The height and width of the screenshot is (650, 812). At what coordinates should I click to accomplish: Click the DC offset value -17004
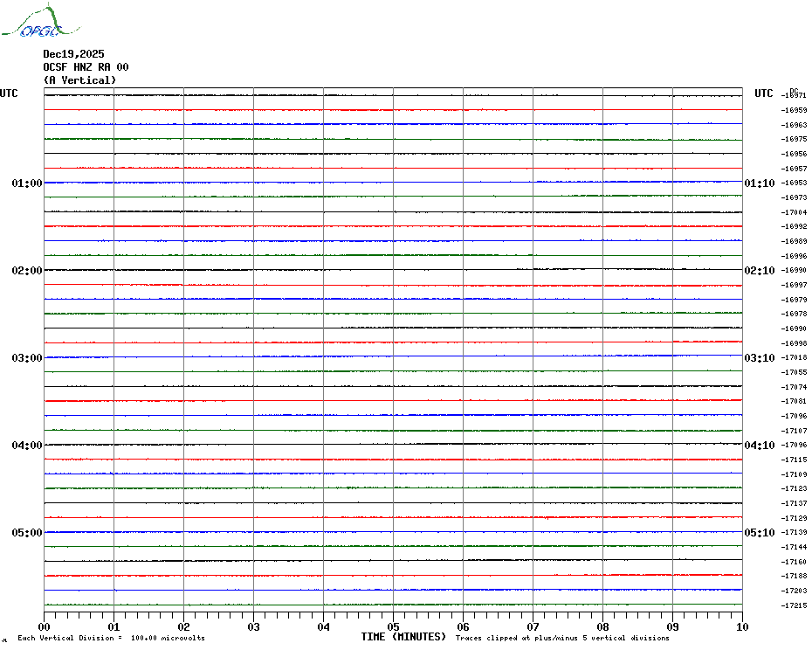click(x=794, y=212)
